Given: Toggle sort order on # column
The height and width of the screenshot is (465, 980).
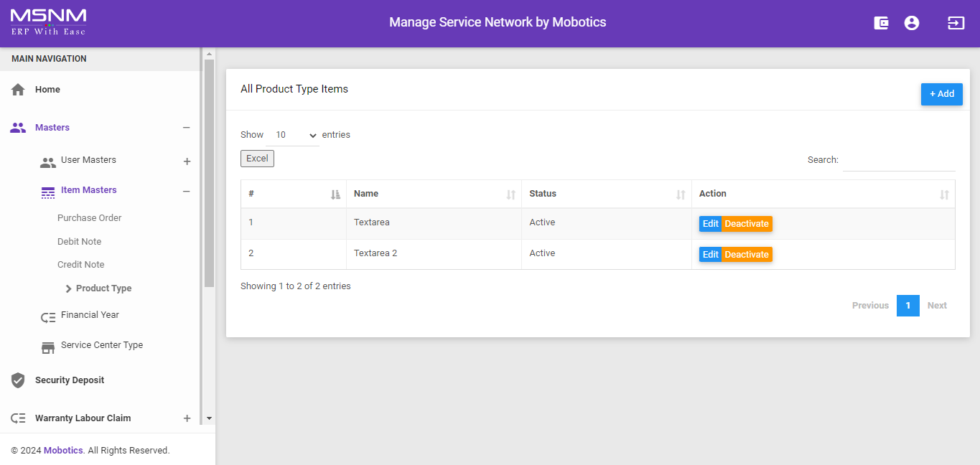Looking at the screenshot, I should coord(293,194).
